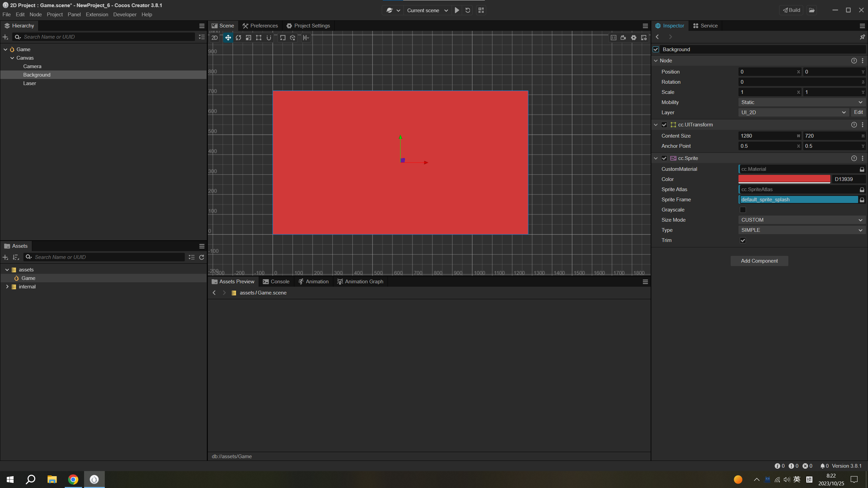Open the scene camera settings gear
The image size is (868, 488).
(x=633, y=38)
